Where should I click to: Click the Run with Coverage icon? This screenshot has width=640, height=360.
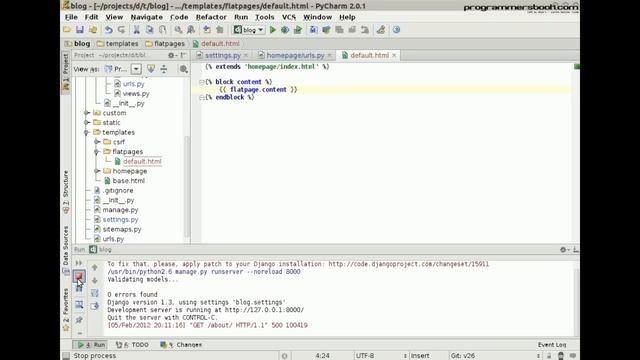298,30
